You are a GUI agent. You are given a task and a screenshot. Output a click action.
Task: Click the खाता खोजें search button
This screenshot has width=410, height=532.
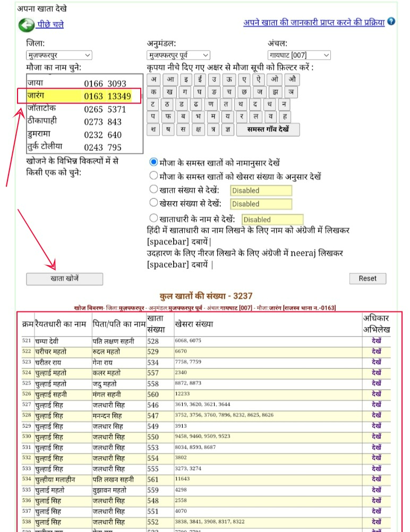click(64, 278)
